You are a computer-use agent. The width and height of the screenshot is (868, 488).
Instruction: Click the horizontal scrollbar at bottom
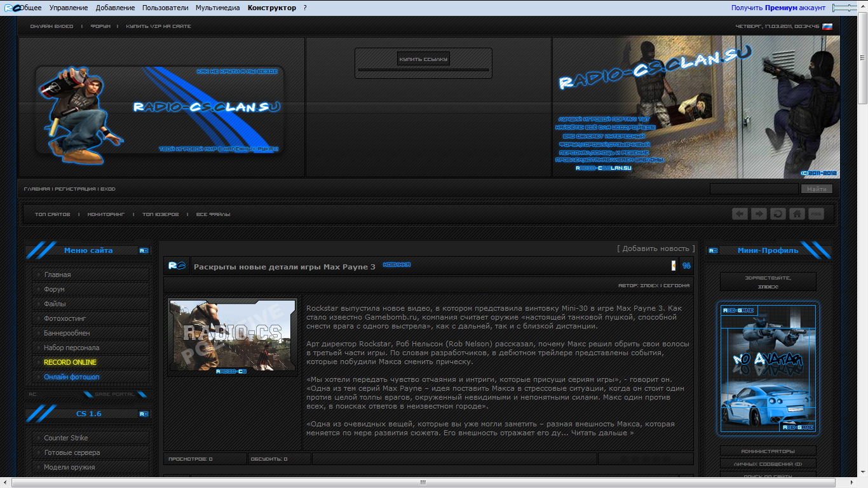[x=423, y=482]
